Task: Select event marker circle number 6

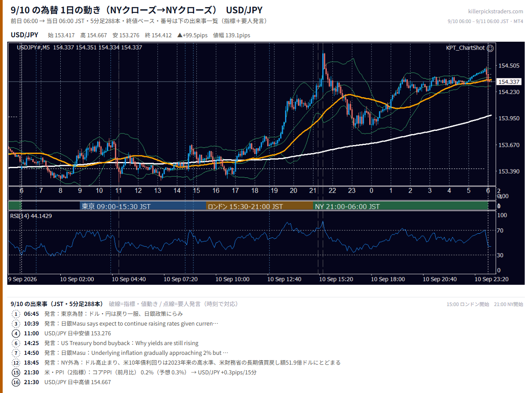Action: tap(16, 343)
